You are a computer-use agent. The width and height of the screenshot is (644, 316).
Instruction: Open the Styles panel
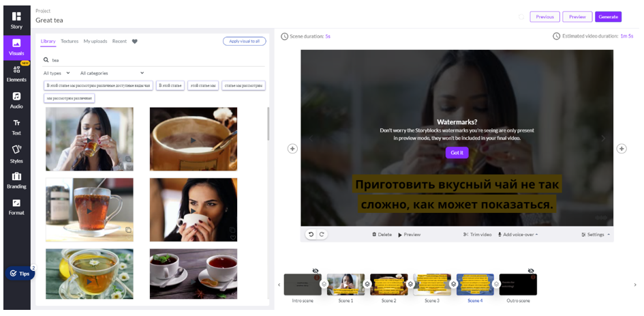click(x=16, y=154)
